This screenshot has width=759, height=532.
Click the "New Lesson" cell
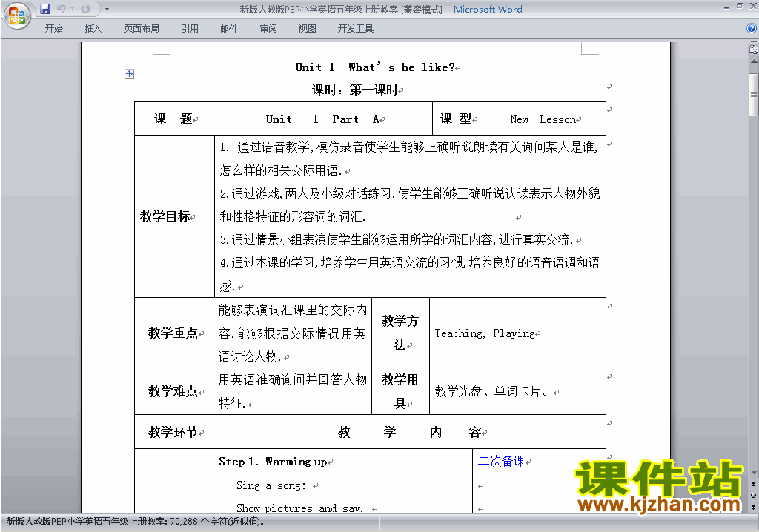coord(543,119)
